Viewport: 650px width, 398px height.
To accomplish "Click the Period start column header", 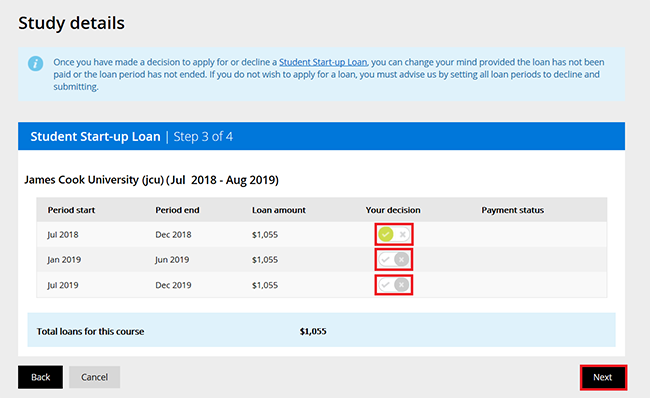I will [x=71, y=210].
